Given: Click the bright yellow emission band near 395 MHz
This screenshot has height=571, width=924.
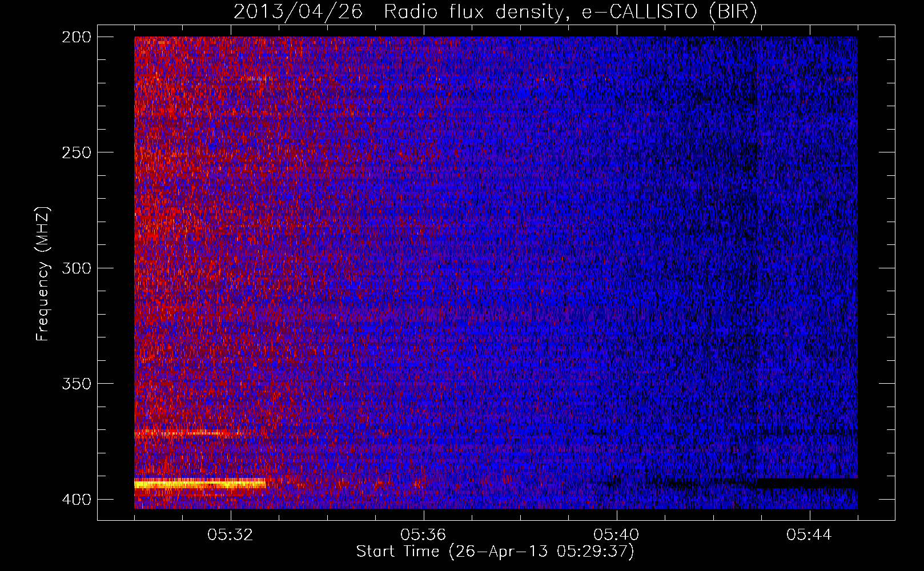Looking at the screenshot, I should tap(200, 484).
